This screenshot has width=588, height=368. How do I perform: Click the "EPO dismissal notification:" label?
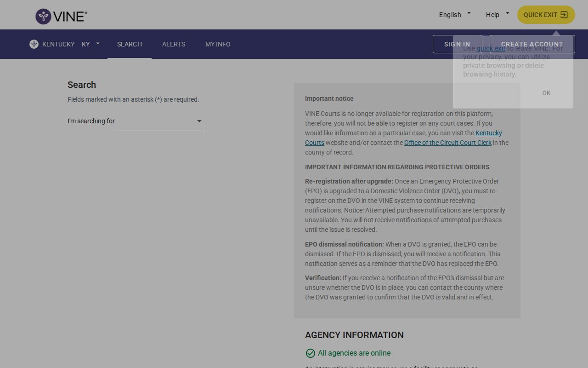(x=345, y=244)
